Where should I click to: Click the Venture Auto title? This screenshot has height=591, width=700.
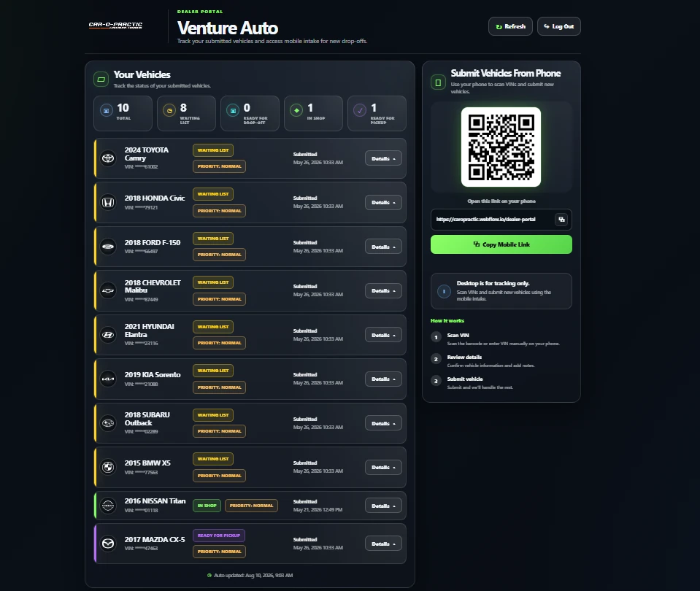click(228, 28)
